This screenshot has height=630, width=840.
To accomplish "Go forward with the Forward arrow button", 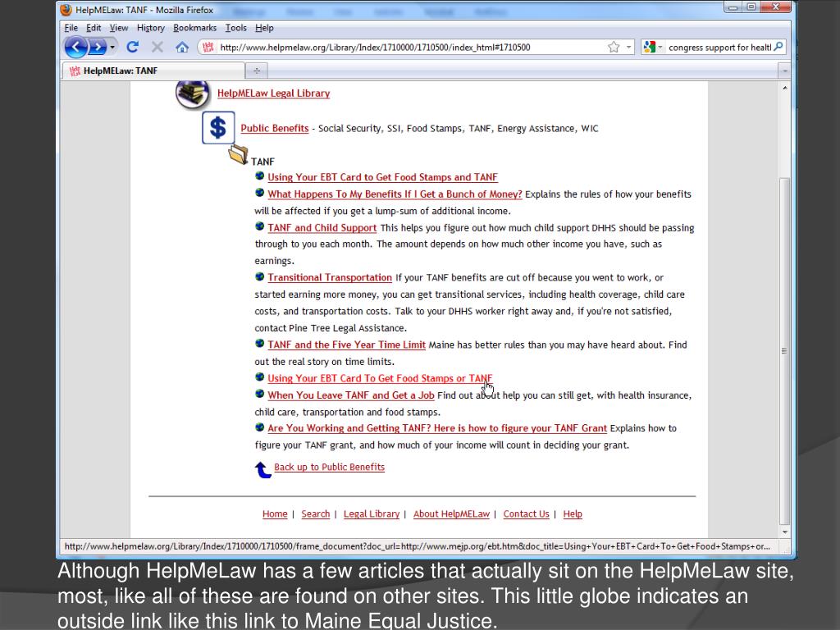I will pyautogui.click(x=98, y=47).
